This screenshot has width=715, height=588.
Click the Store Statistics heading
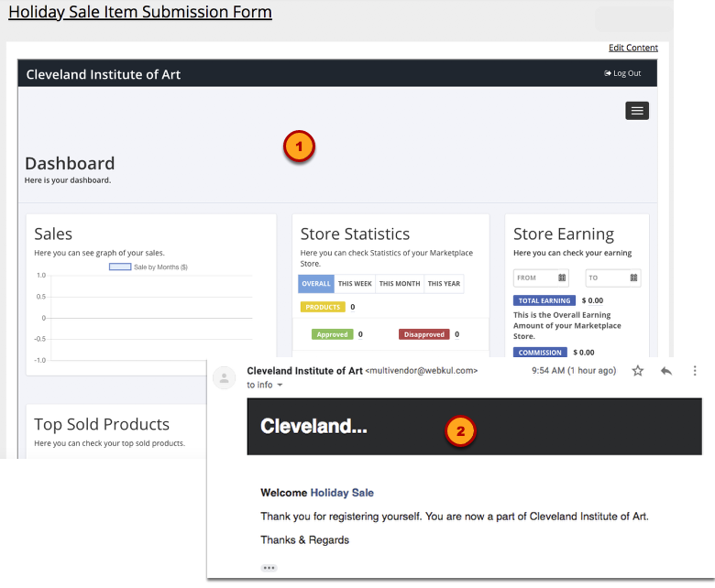click(x=355, y=234)
